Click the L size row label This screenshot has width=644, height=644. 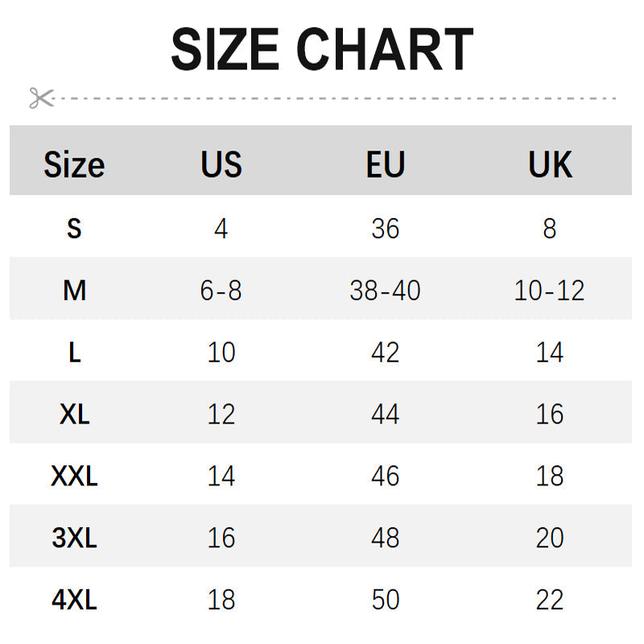pyautogui.click(x=74, y=353)
